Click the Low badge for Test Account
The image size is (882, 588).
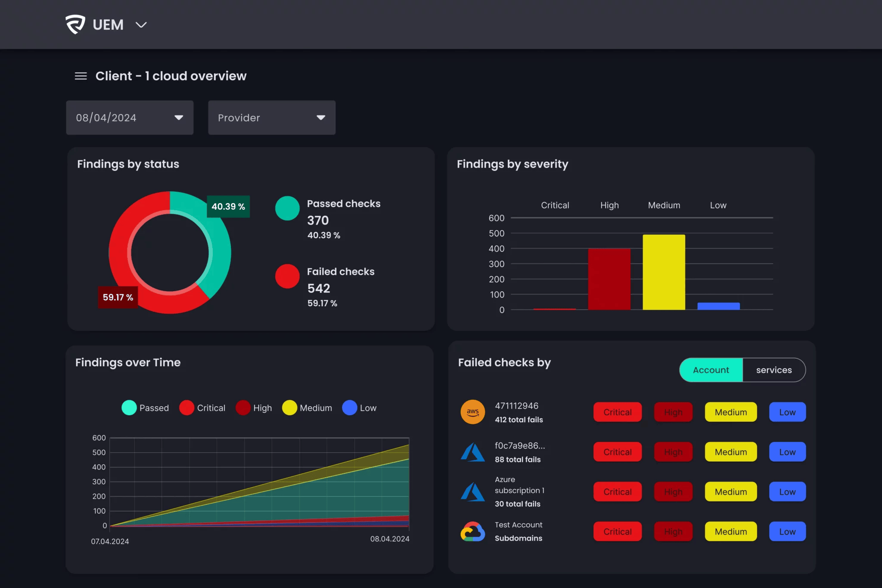[787, 531]
